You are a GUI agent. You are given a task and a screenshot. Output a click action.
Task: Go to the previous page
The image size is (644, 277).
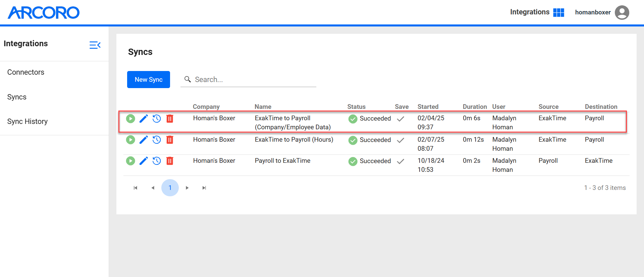(x=153, y=188)
